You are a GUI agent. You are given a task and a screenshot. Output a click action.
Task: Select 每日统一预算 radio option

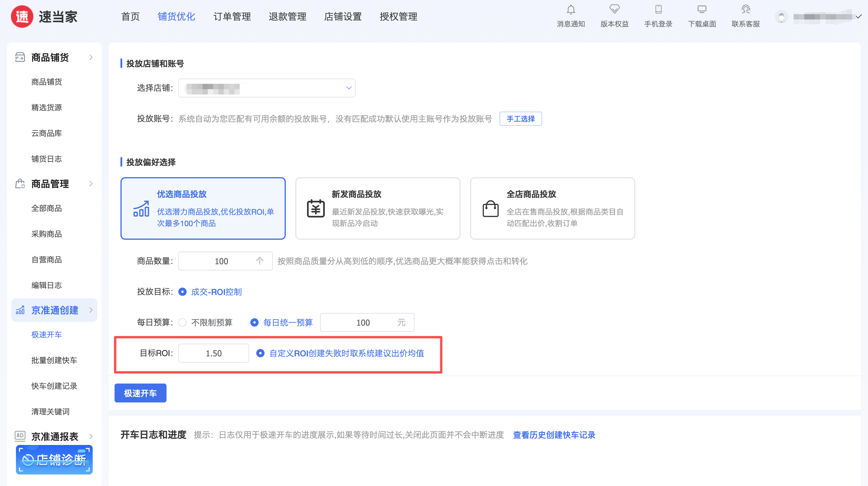pos(254,322)
